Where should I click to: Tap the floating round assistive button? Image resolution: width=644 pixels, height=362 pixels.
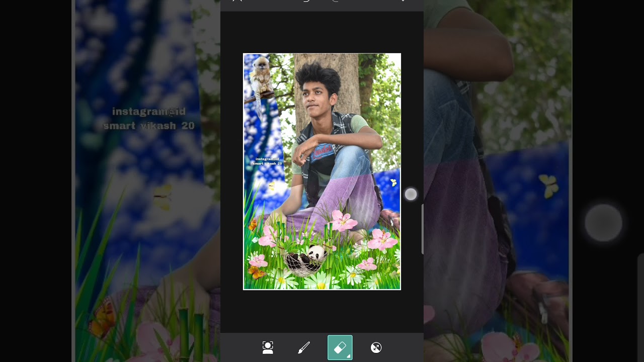pos(411,195)
